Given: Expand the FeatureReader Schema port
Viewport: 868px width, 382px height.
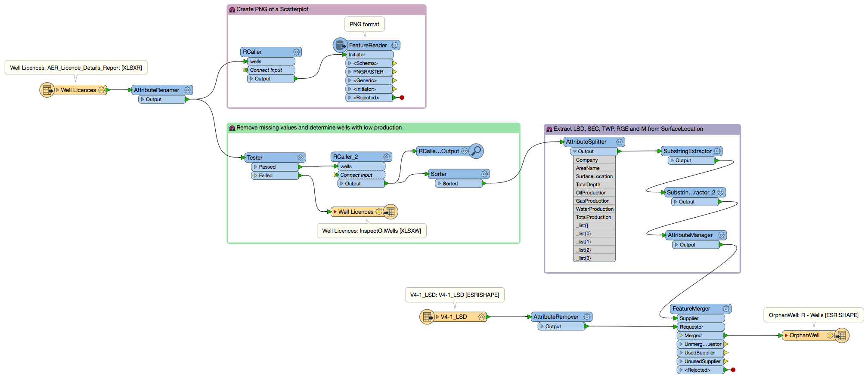Looking at the screenshot, I should 350,63.
